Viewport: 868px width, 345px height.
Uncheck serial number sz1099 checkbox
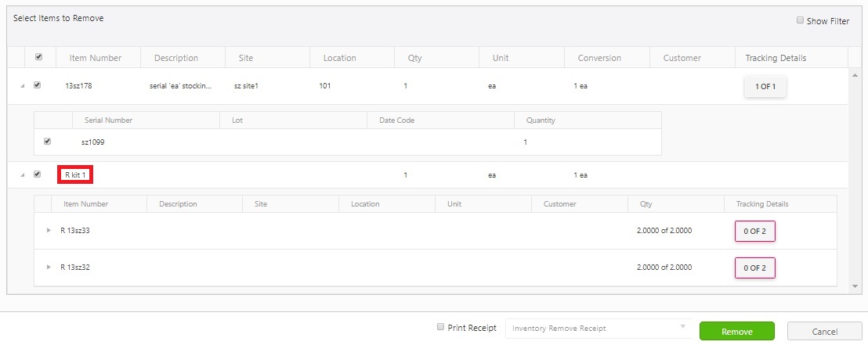click(48, 142)
